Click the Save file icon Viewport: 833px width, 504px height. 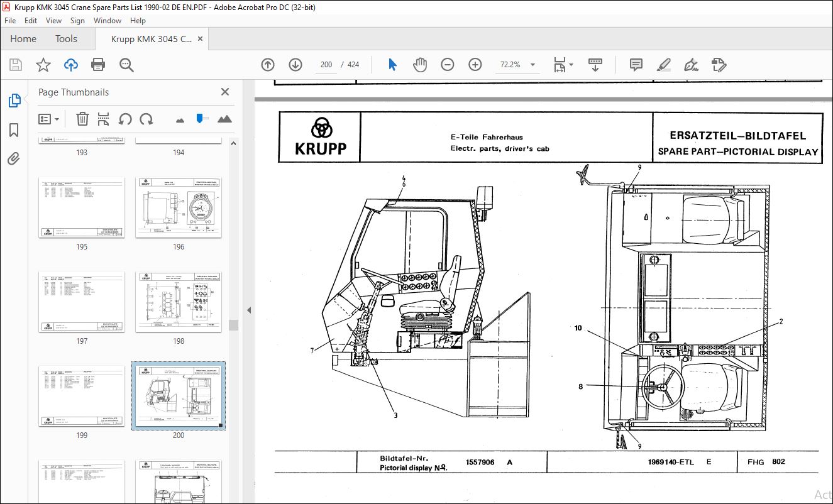[x=16, y=65]
